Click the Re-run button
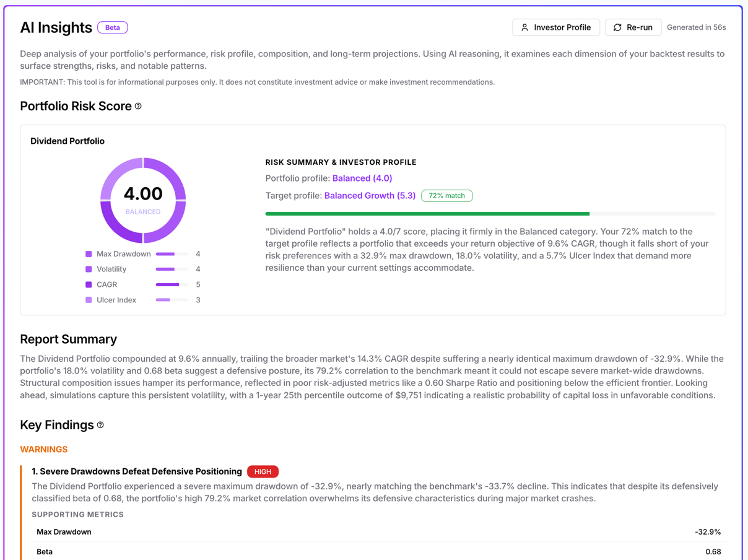748x560 pixels. (x=633, y=27)
